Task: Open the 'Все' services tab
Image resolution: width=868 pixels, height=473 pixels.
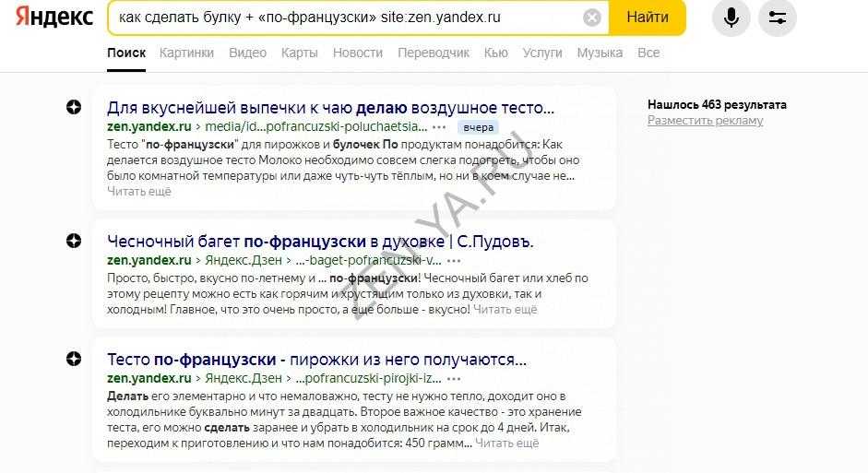Action: point(648,53)
